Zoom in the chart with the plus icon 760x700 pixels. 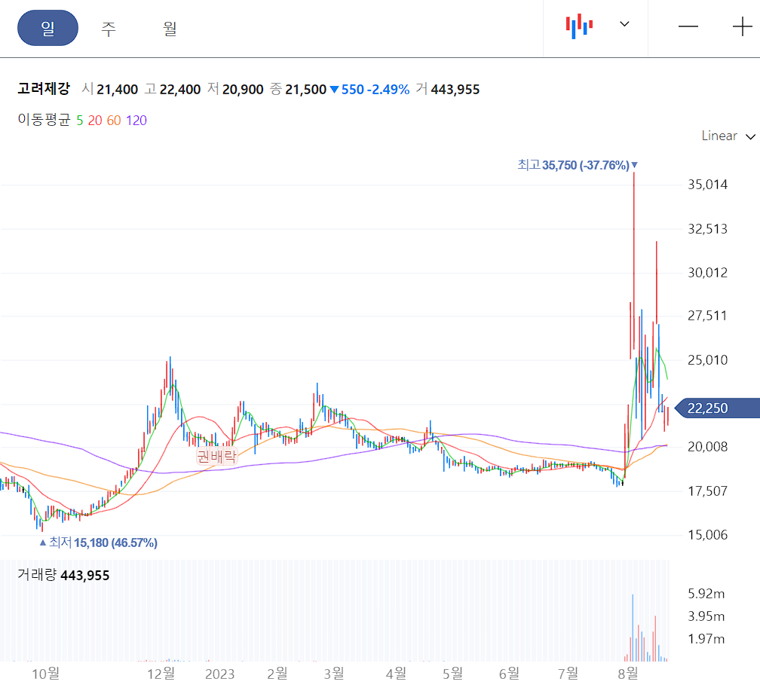(x=742, y=26)
